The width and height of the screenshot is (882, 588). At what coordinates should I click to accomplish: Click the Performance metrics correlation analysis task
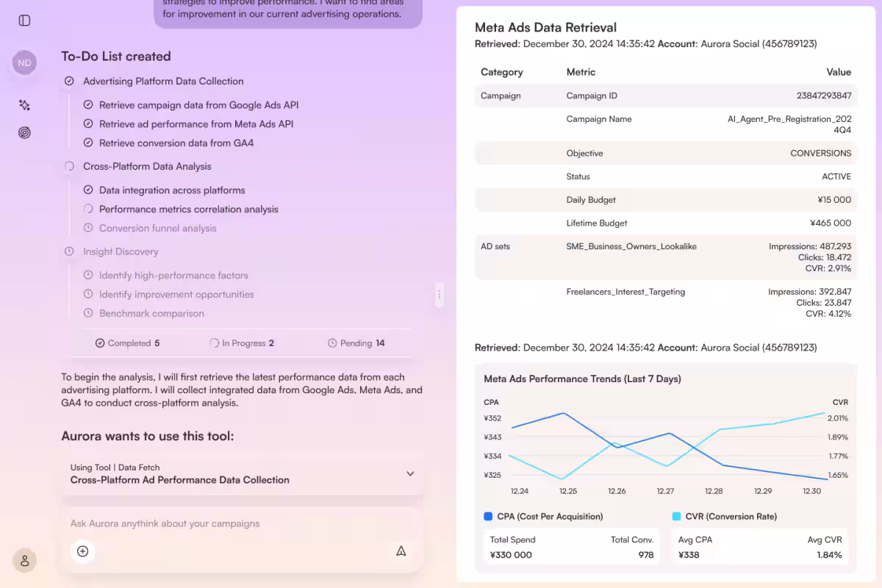click(189, 209)
